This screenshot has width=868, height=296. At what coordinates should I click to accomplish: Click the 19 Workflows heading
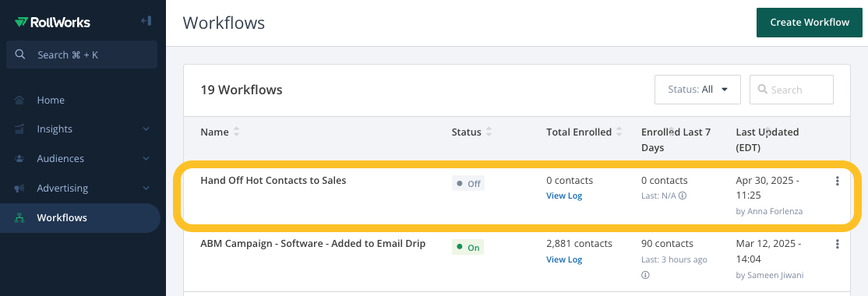tap(242, 90)
